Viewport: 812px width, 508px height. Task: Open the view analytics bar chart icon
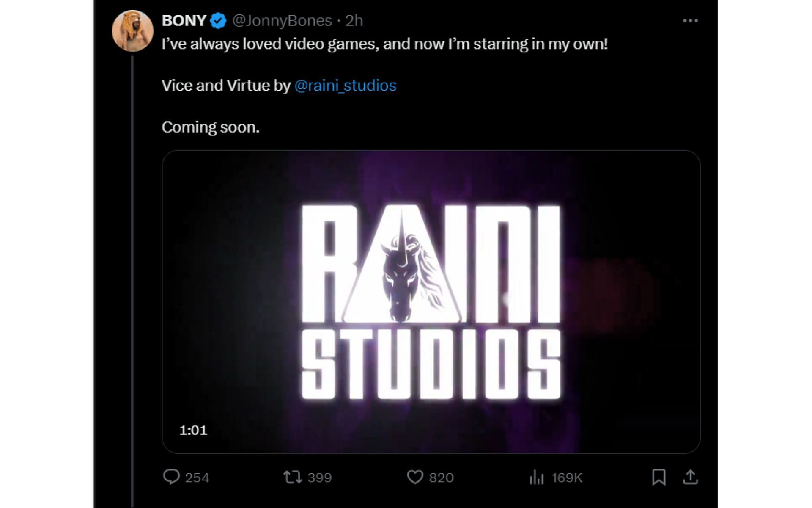pos(536,478)
